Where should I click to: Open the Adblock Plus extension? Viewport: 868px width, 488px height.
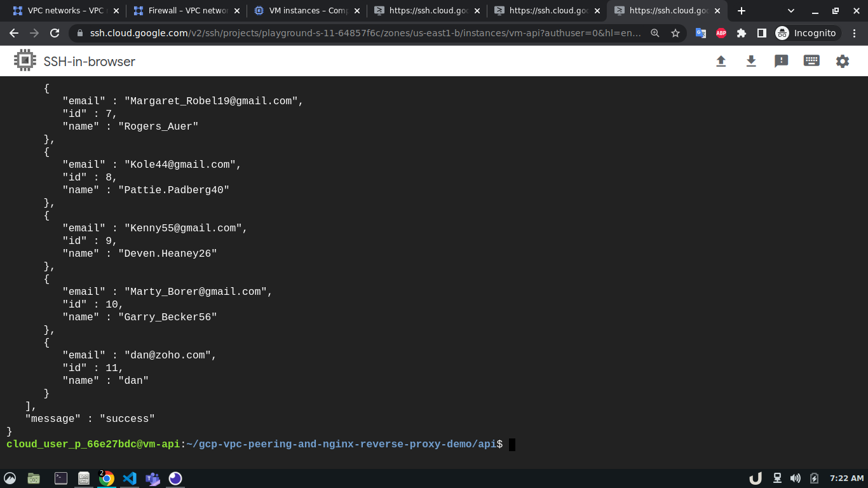721,33
